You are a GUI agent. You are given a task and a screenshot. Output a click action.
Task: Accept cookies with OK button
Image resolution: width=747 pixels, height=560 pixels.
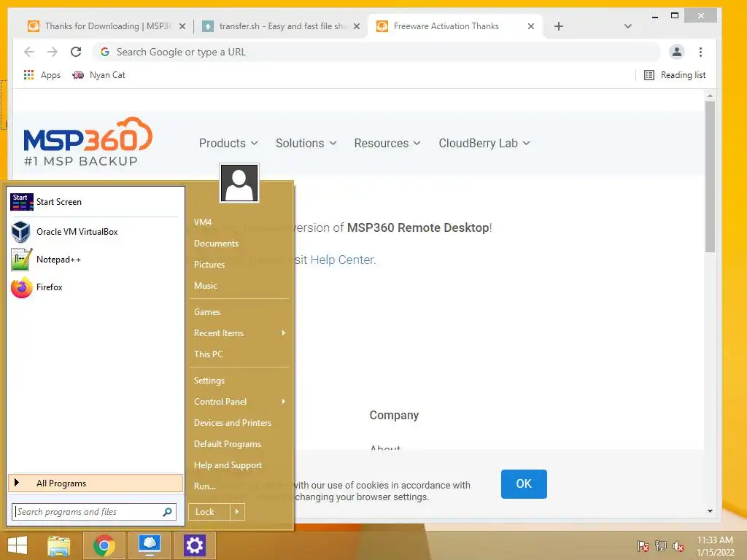click(524, 484)
